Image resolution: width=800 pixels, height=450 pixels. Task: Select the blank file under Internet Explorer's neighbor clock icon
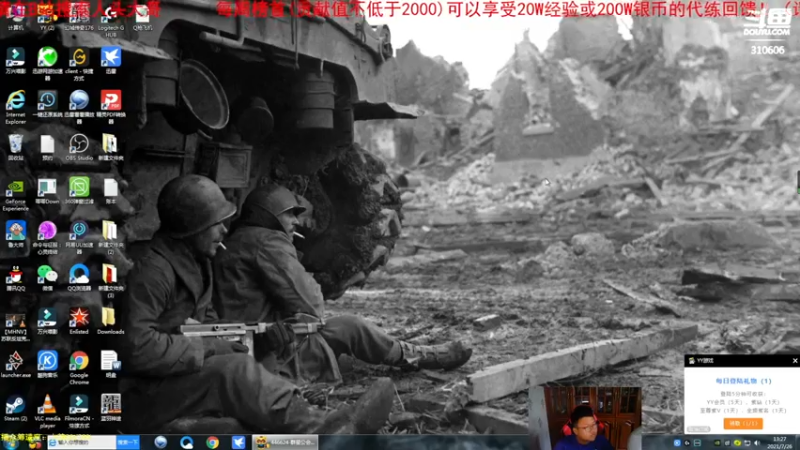47,147
